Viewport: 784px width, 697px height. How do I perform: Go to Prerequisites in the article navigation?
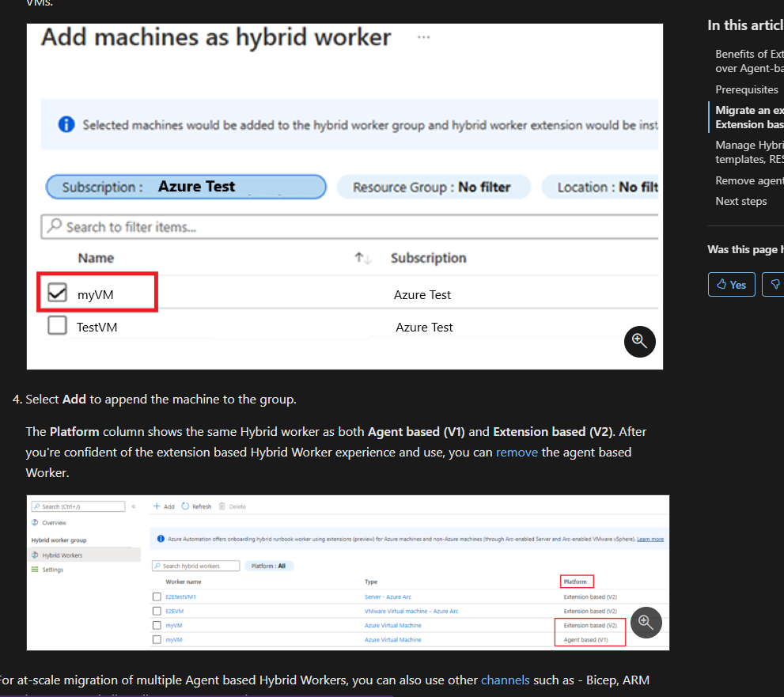pos(747,89)
